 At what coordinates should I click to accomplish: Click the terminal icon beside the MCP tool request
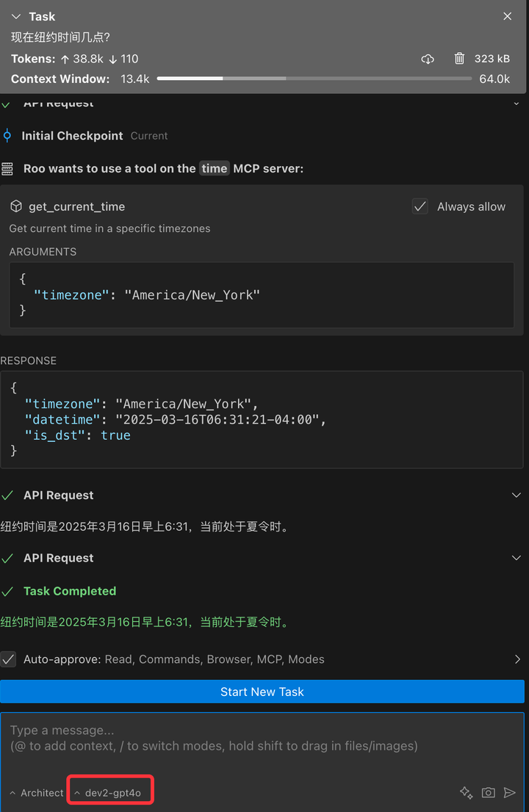tap(9, 168)
